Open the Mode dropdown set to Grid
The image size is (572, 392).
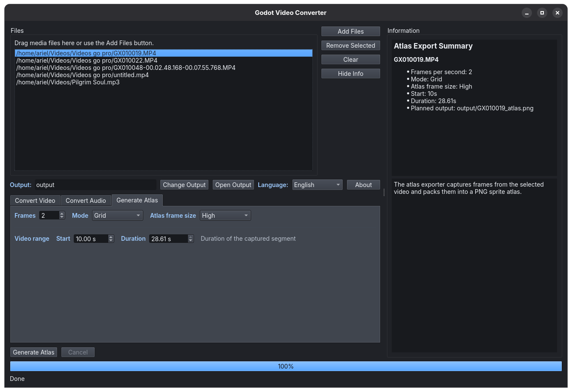point(118,216)
